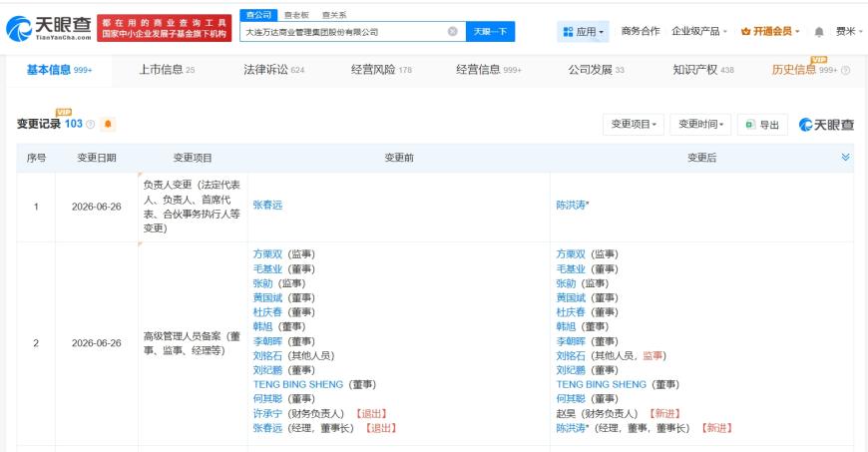Click the 变更前 column header
Screen dimensions: 868x452
click(x=399, y=158)
